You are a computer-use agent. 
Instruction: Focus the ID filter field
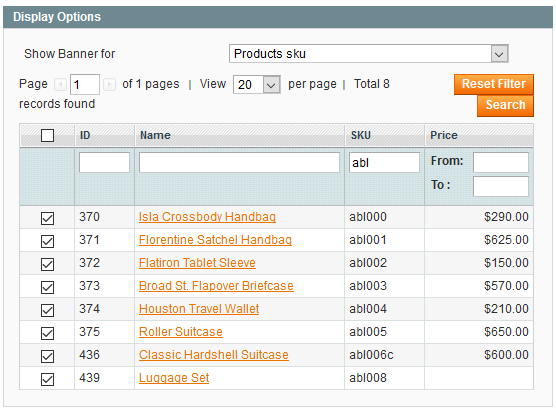[104, 162]
